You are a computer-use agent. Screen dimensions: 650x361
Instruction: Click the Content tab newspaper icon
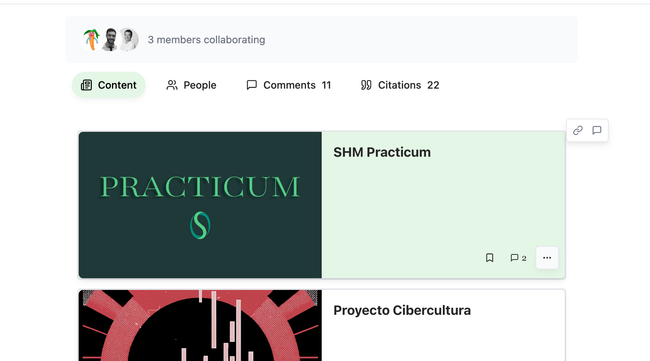(x=86, y=85)
